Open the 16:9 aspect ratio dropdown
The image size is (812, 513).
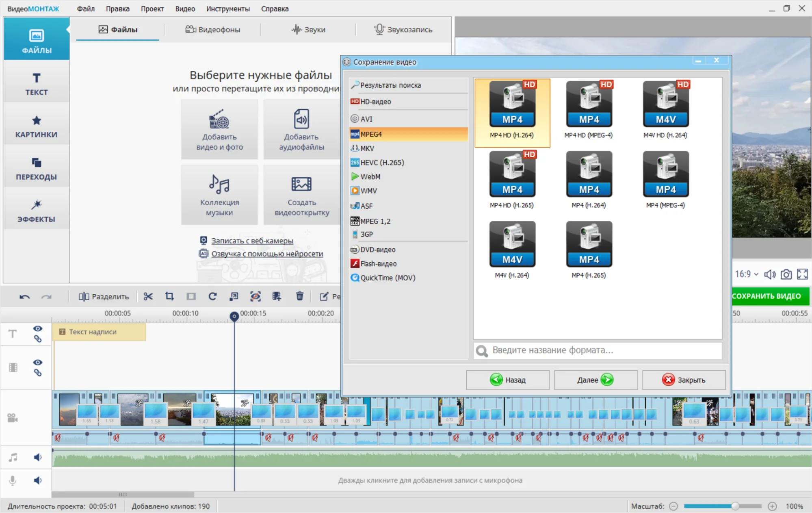(747, 274)
